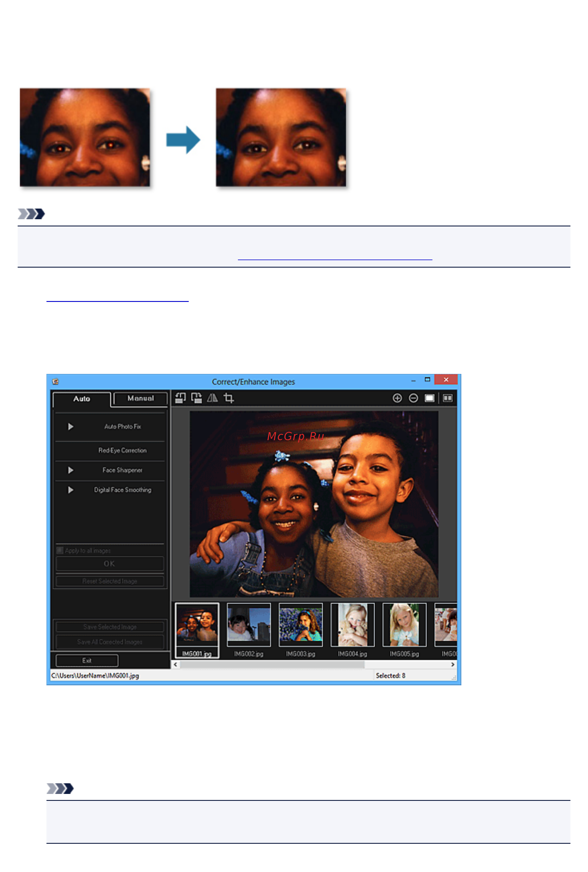The image size is (588, 872).
Task: Click the rotate left 90° icon
Action: [180, 398]
